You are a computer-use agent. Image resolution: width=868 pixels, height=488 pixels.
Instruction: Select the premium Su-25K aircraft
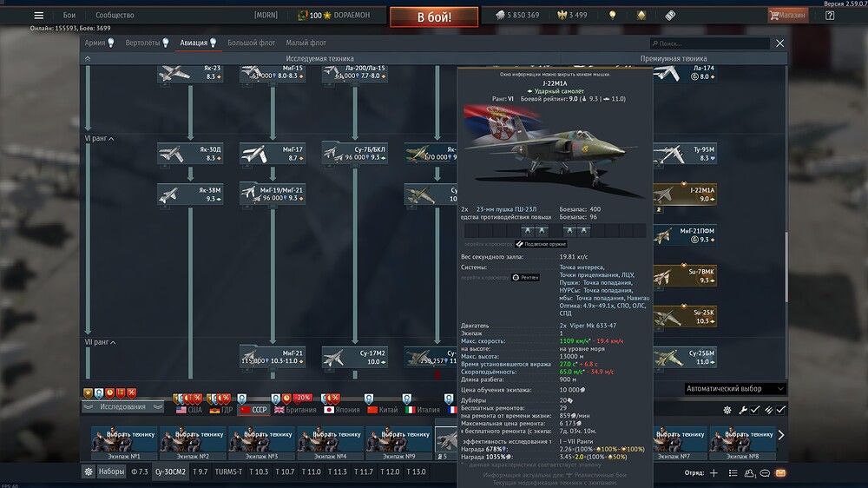[686, 316]
